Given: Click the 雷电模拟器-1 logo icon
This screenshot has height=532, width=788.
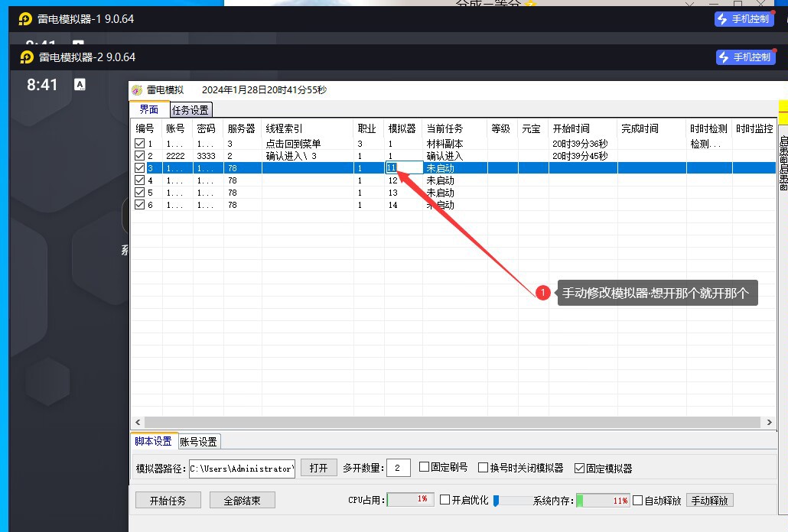Looking at the screenshot, I should 25,19.
